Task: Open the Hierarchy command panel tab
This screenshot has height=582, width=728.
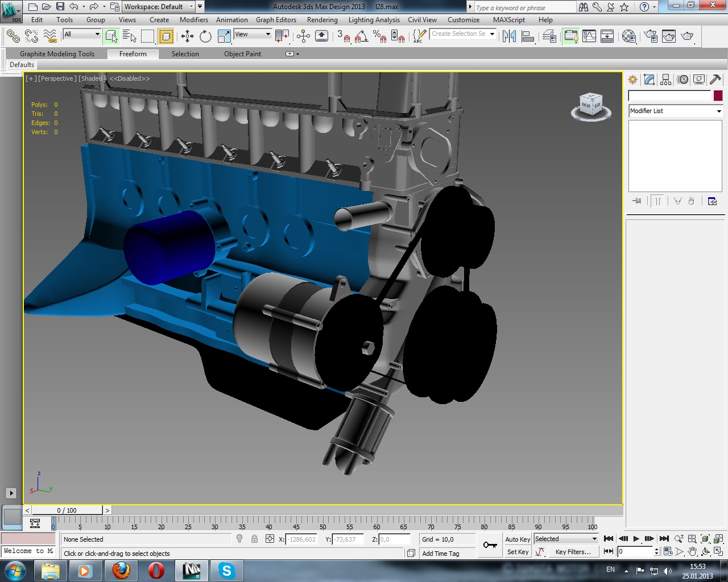Action: (666, 80)
